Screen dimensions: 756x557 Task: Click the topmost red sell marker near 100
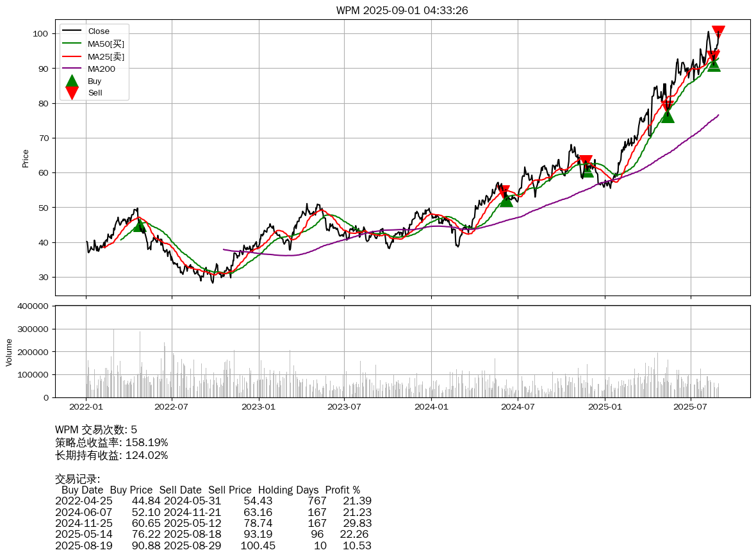tap(718, 31)
